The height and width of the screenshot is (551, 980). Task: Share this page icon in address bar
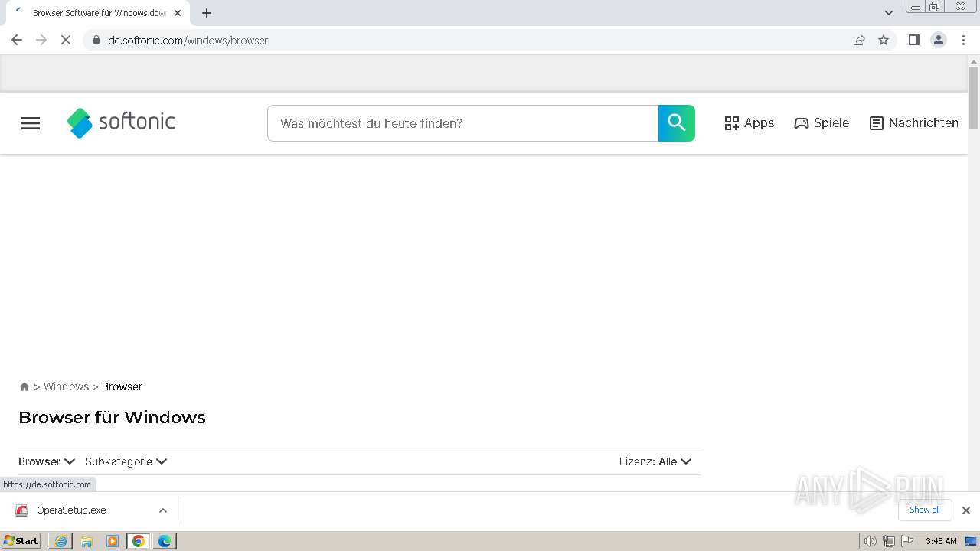point(859,40)
